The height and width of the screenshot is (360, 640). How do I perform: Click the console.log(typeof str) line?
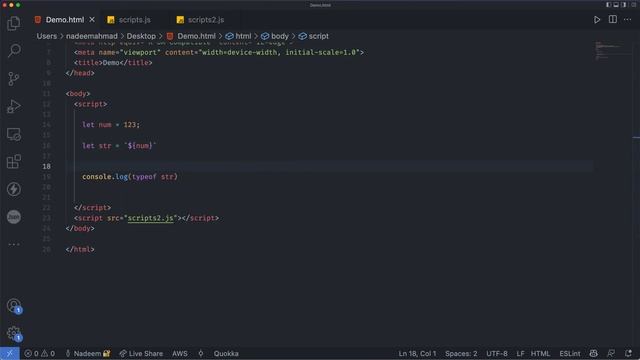tap(130, 177)
